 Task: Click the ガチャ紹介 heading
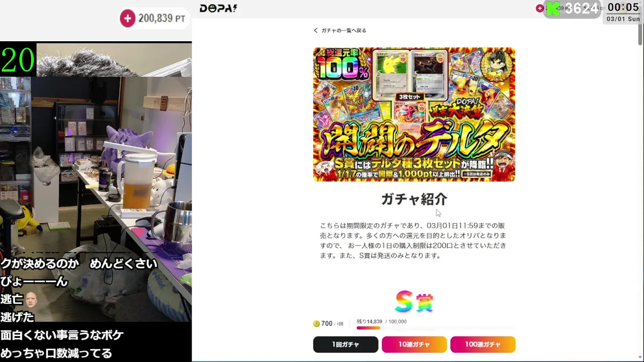coord(414,199)
